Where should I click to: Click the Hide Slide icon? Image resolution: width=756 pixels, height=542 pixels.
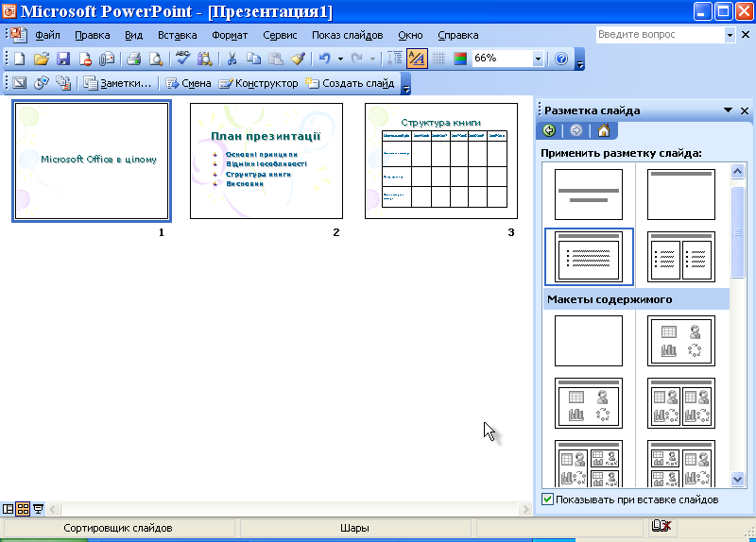[x=19, y=83]
